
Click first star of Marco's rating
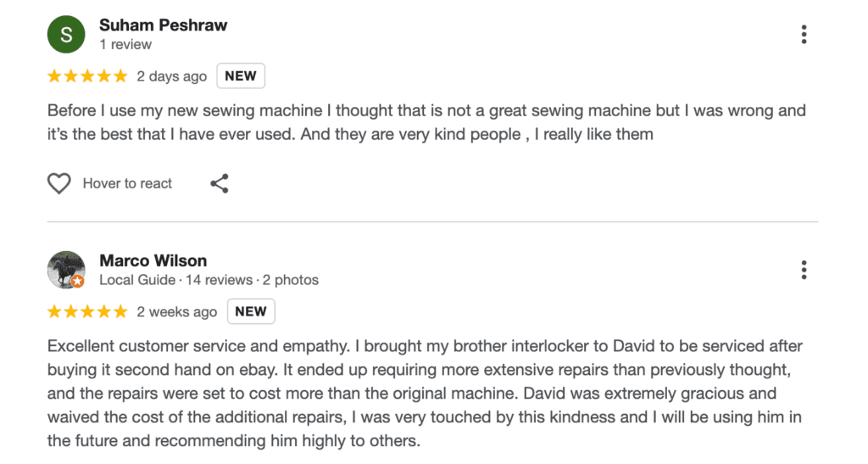point(54,311)
